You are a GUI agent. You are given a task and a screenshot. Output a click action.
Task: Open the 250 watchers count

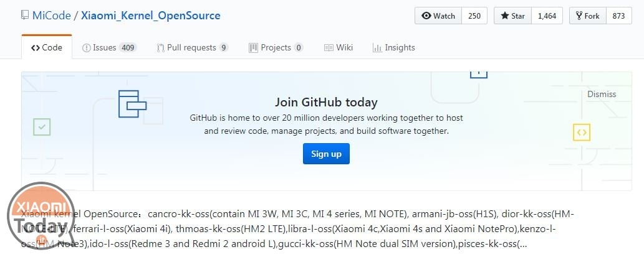click(x=474, y=16)
